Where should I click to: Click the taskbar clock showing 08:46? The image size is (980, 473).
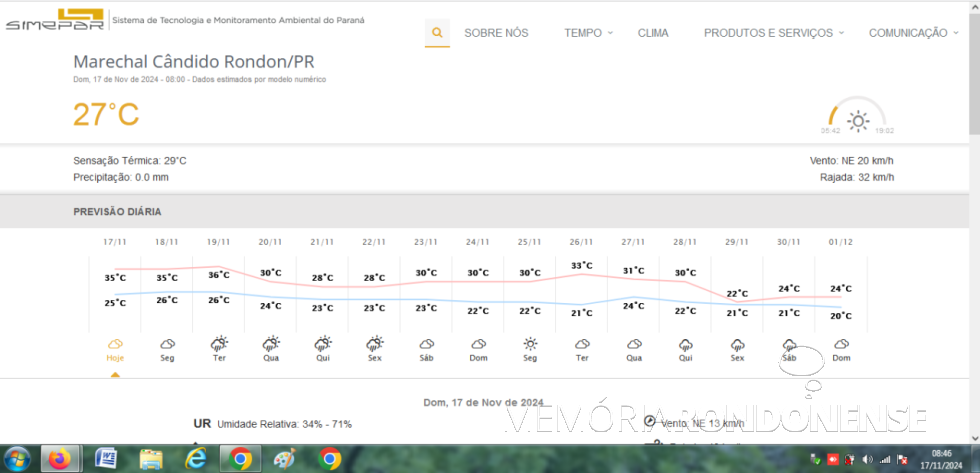tap(941, 459)
